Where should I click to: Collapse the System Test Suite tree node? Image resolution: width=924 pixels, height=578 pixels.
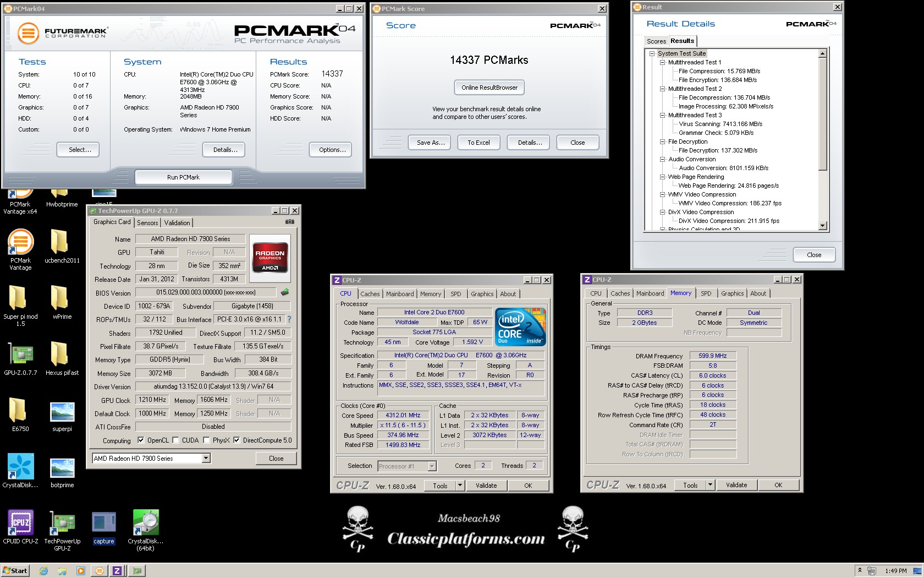(x=652, y=53)
